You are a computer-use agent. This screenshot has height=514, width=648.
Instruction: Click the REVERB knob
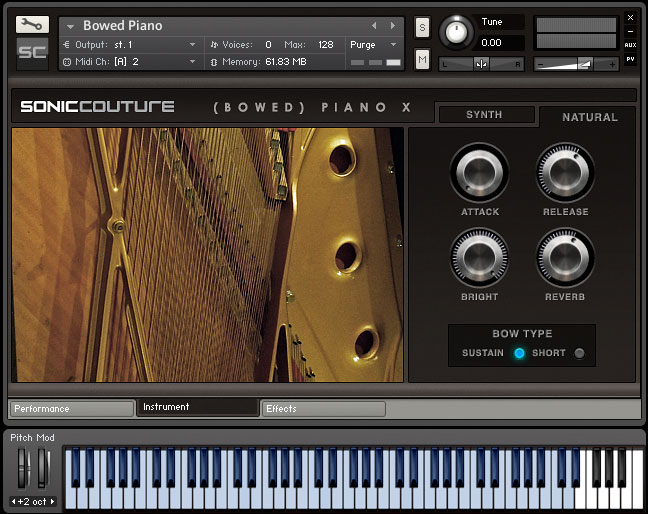pyautogui.click(x=565, y=258)
